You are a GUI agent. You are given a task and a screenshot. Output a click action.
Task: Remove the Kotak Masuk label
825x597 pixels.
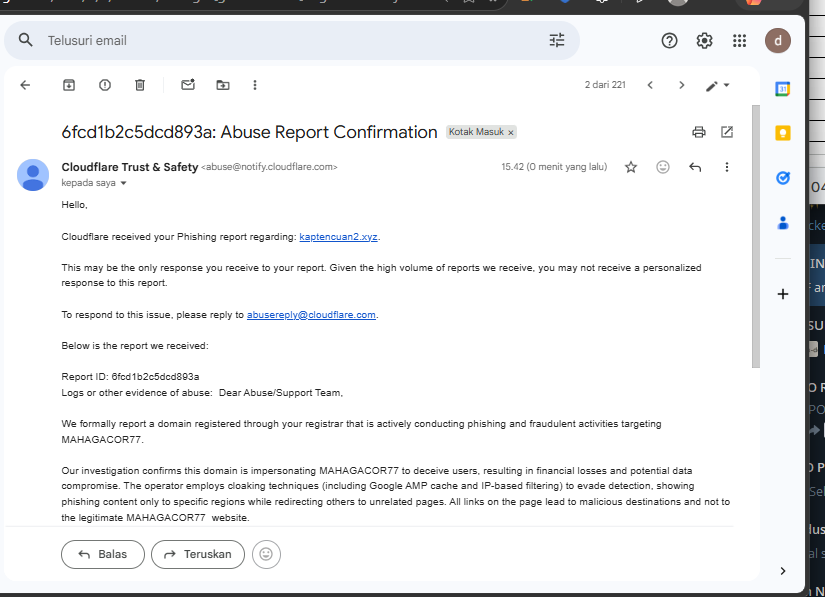coord(510,133)
